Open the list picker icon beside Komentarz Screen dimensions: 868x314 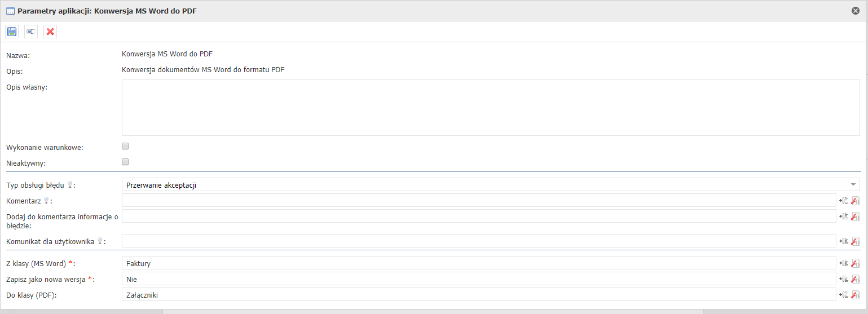tap(844, 200)
